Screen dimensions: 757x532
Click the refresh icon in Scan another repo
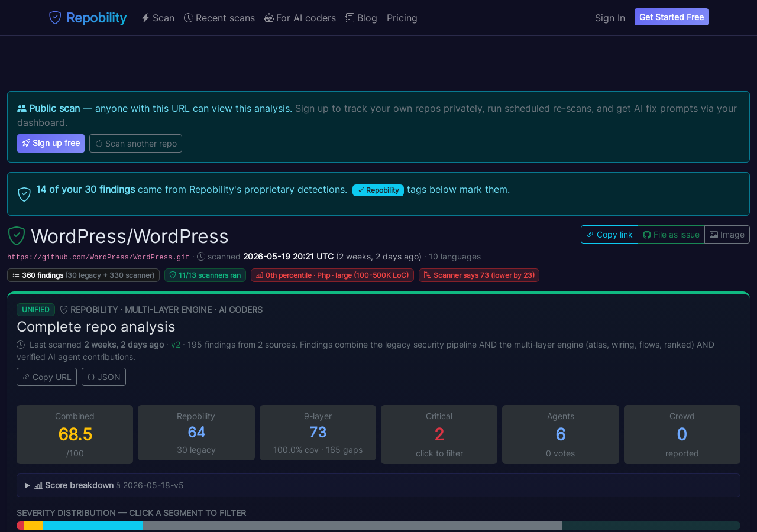click(99, 144)
